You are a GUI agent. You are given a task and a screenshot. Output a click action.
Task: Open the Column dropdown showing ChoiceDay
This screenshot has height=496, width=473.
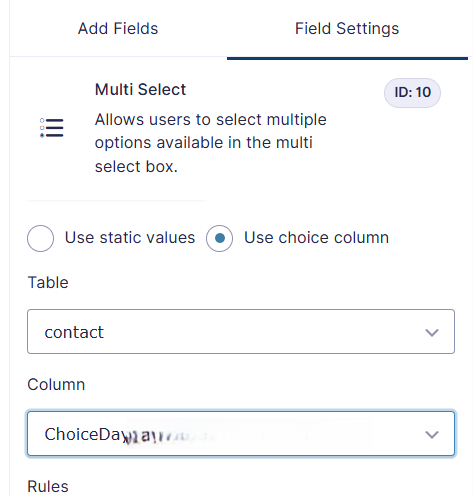tap(241, 433)
